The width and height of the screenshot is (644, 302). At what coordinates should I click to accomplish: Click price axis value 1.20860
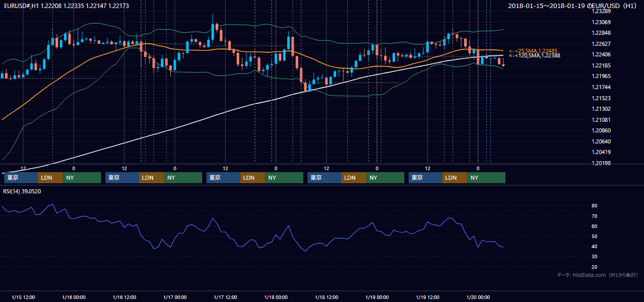tap(601, 130)
